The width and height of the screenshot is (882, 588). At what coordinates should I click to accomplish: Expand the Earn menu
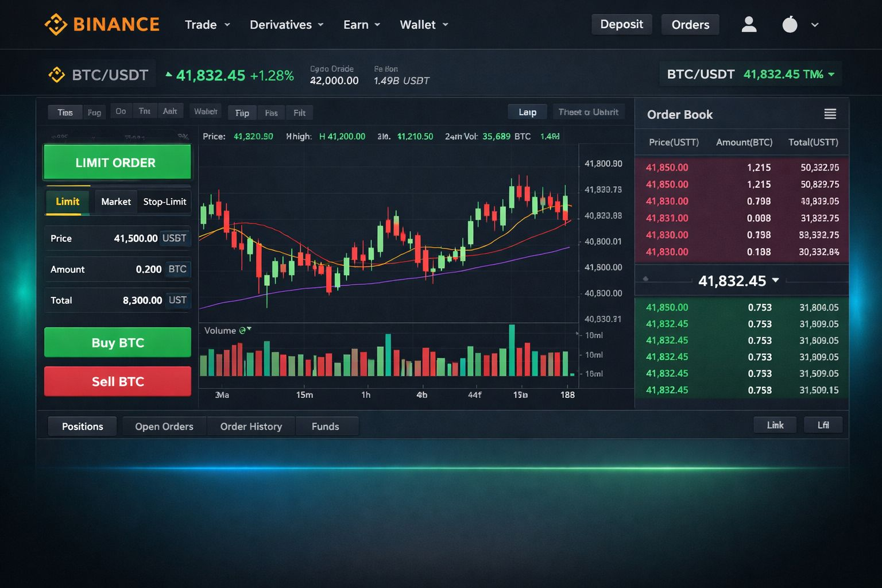click(x=362, y=25)
